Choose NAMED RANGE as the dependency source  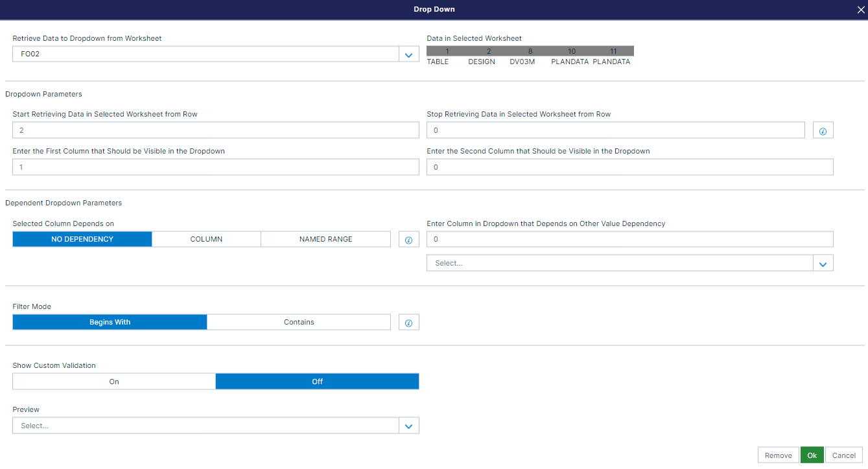coord(325,239)
